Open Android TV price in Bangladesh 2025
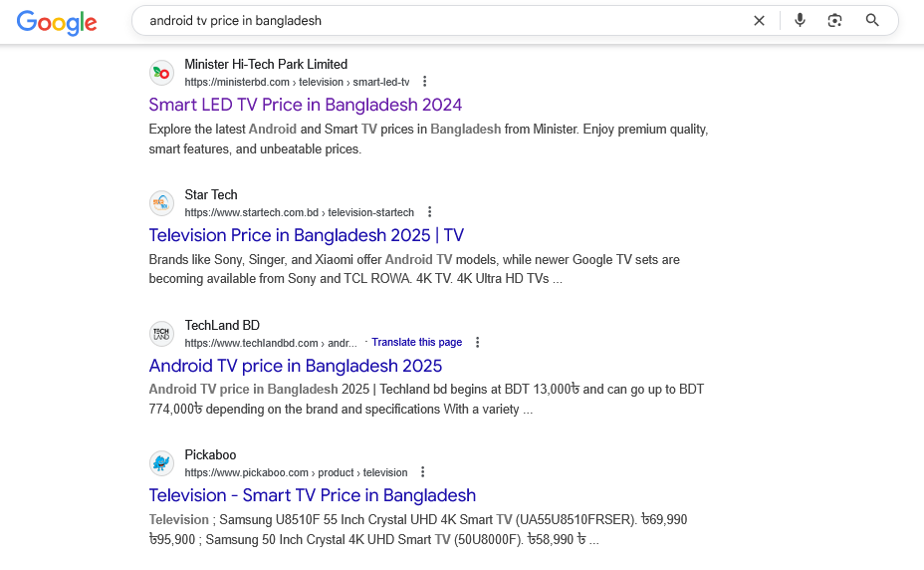 click(x=295, y=366)
